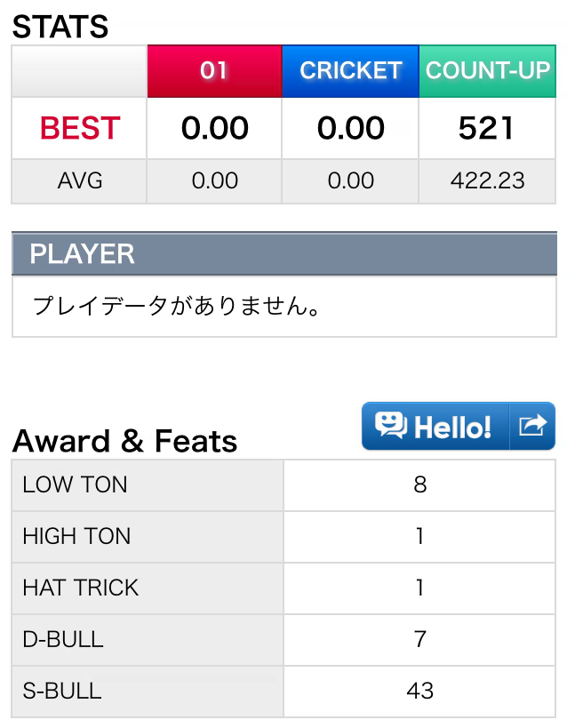
Task: Tap the Hello! button text
Action: (452, 427)
